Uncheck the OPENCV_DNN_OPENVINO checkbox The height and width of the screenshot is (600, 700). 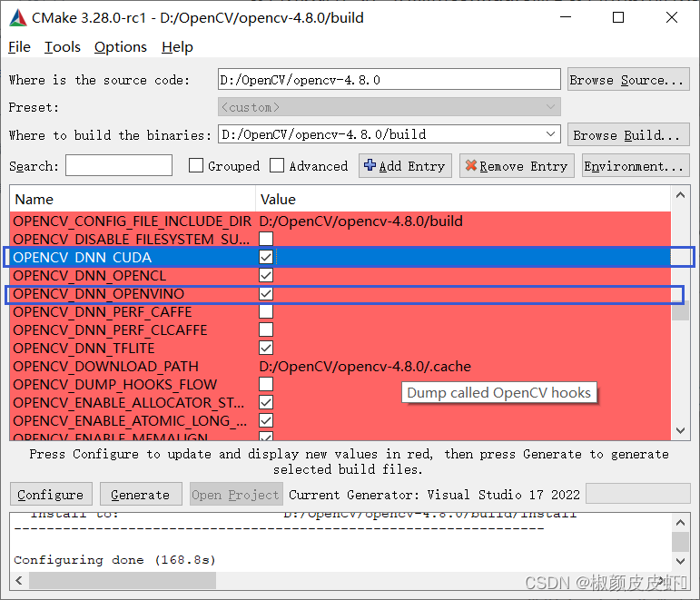click(x=266, y=294)
